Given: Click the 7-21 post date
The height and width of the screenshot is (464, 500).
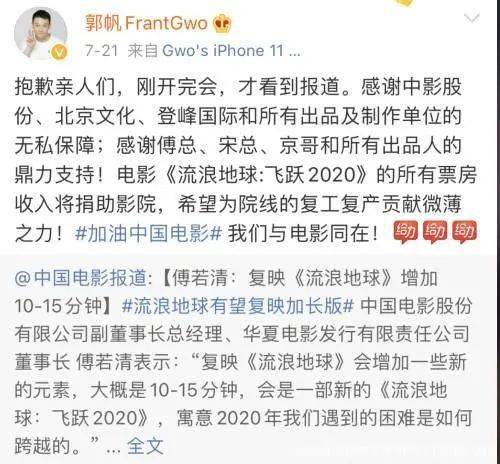Looking at the screenshot, I should (101, 51).
